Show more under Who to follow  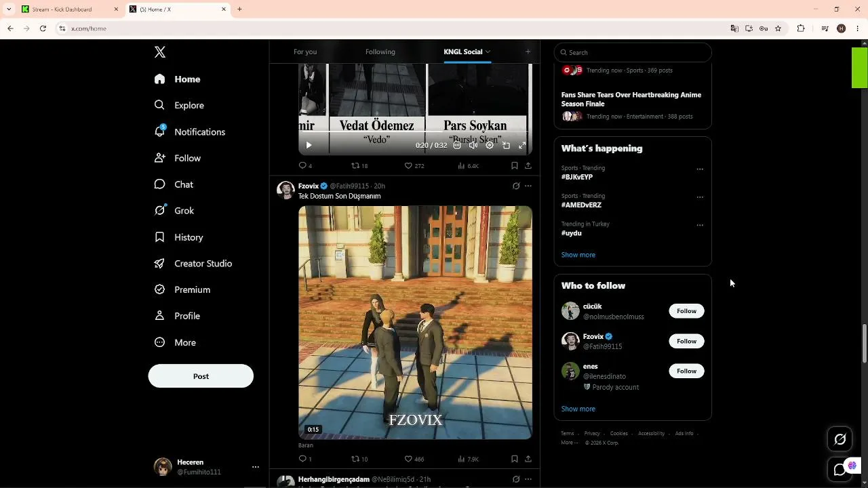[578, 409]
